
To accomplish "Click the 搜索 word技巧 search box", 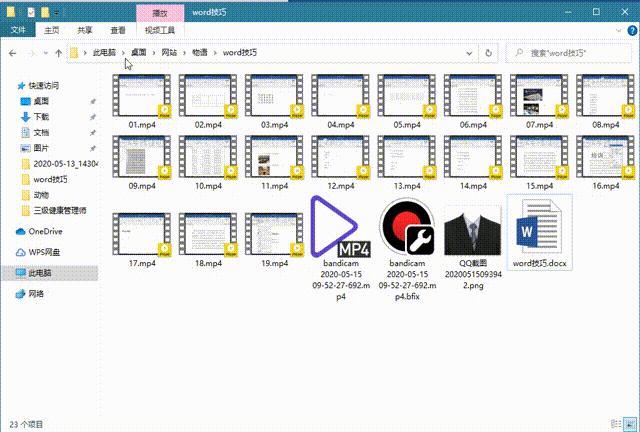I will point(569,53).
